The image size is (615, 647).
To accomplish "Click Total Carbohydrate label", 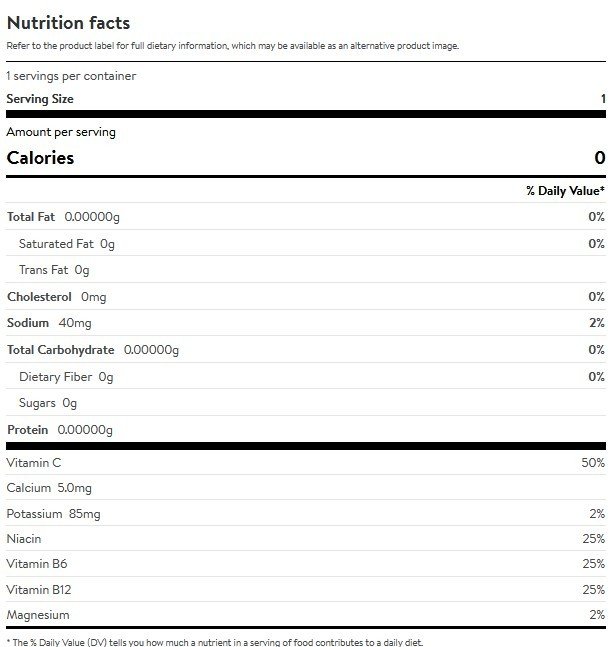I will tap(61, 350).
